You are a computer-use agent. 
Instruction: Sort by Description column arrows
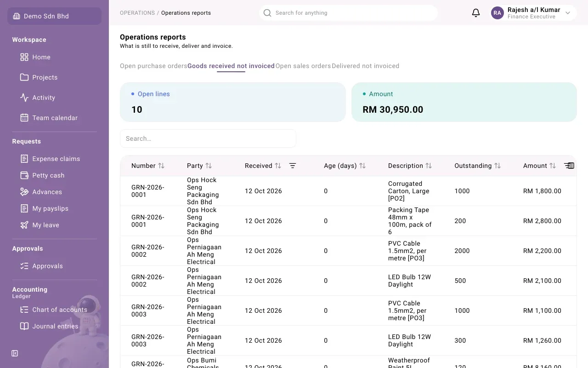(429, 166)
